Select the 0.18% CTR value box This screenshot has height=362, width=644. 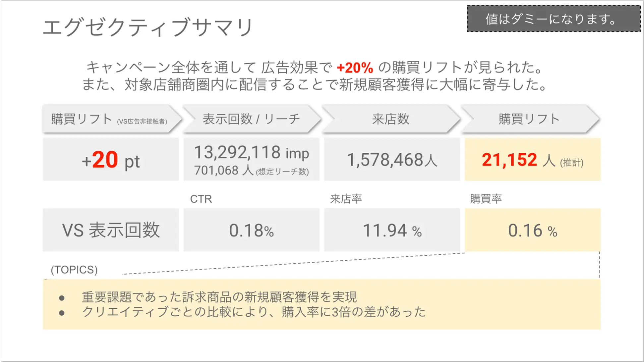pos(251,230)
